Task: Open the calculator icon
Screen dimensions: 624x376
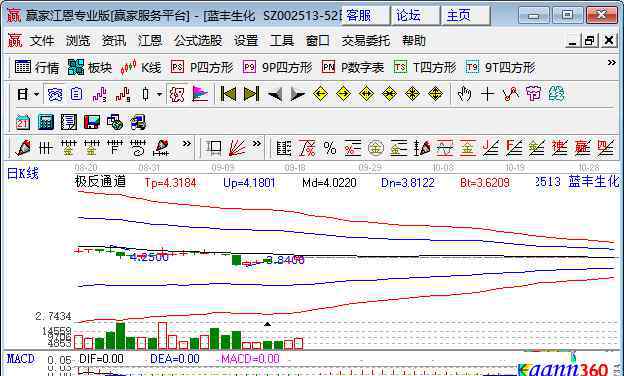Action: tap(46, 122)
